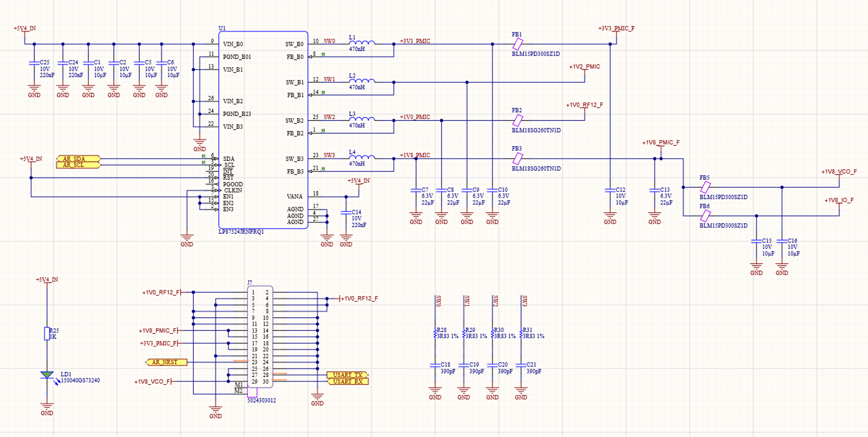Select resistor R25 symbol
Image resolution: width=868 pixels, height=437 pixels.
47,334
